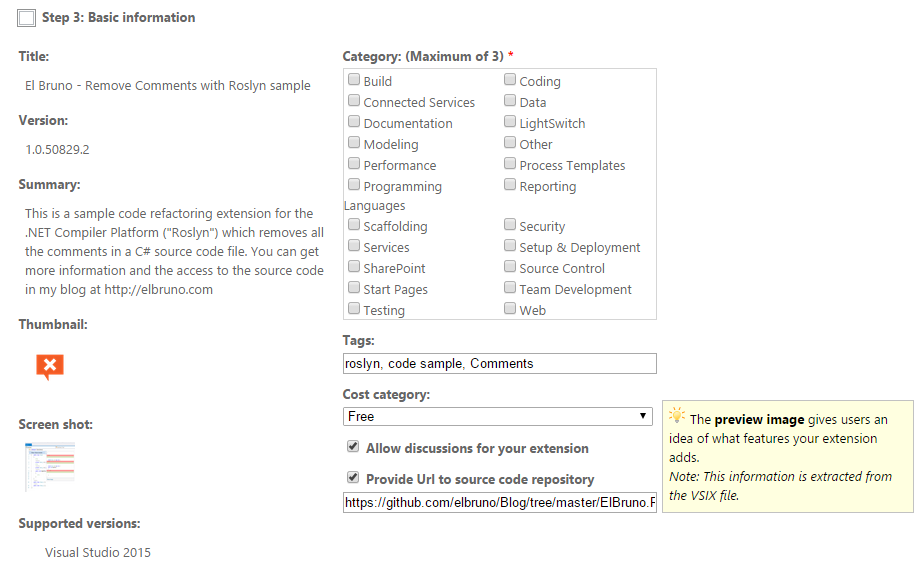The width and height of the screenshot is (922, 569).
Task: Tick the Programming Languages checkbox
Action: [354, 185]
